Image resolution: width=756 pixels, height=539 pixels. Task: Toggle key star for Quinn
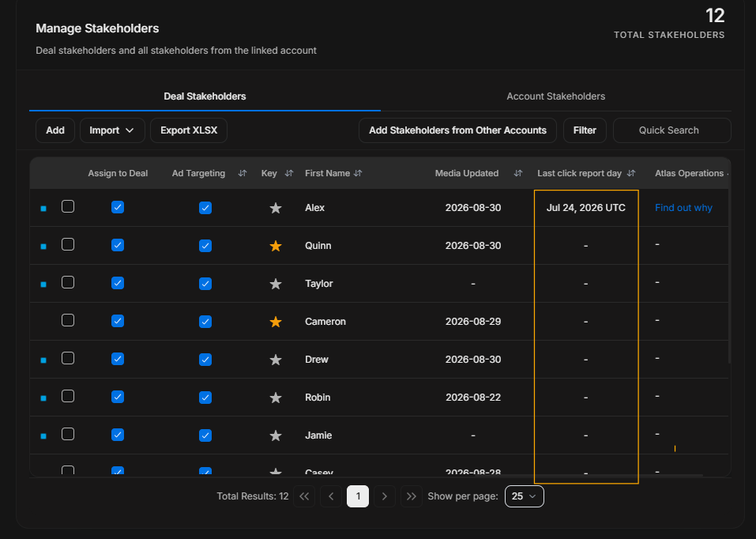point(276,246)
